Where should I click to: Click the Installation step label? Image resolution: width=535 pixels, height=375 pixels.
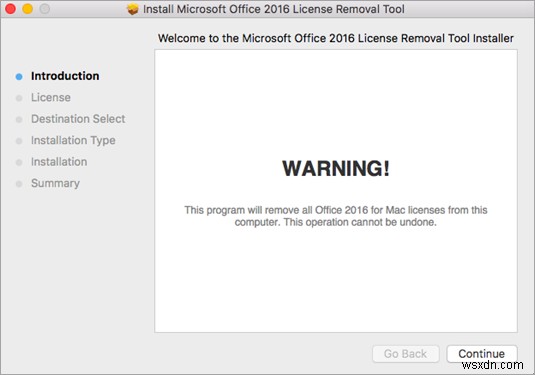59,162
